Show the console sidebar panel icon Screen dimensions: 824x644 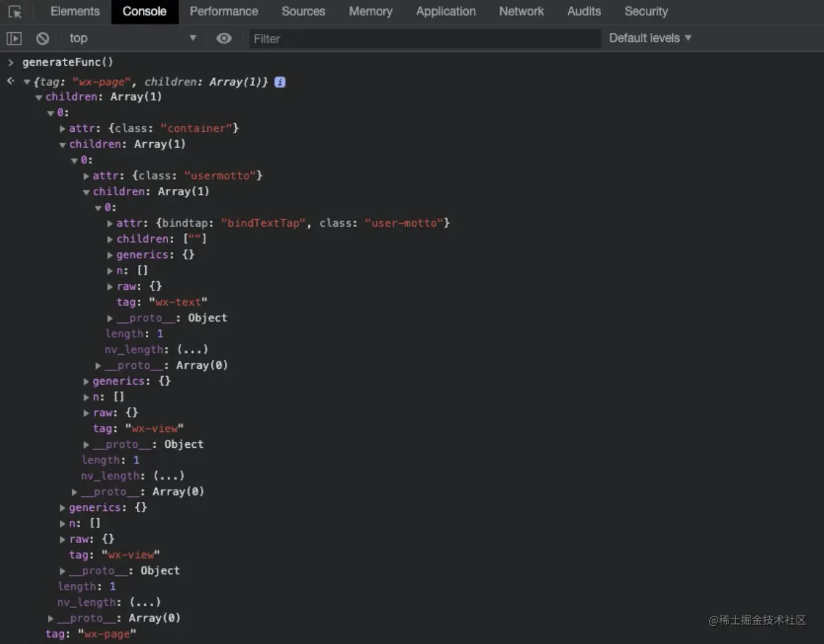click(x=14, y=38)
